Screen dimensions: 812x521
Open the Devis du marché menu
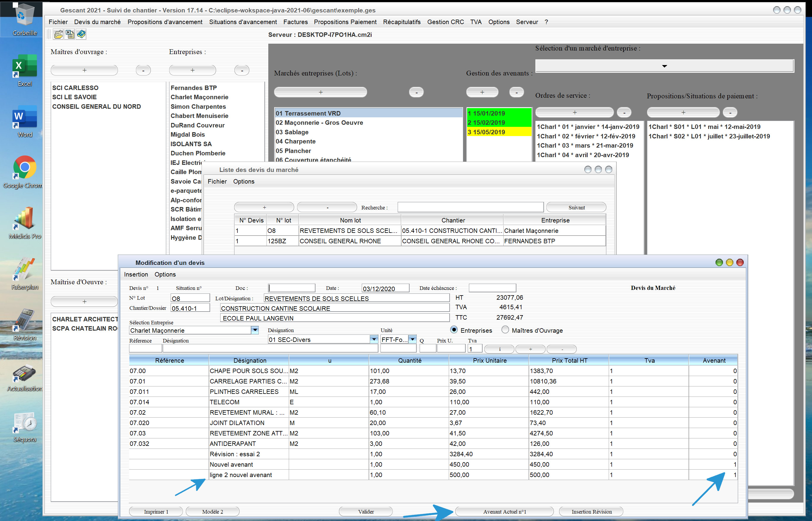(97, 22)
